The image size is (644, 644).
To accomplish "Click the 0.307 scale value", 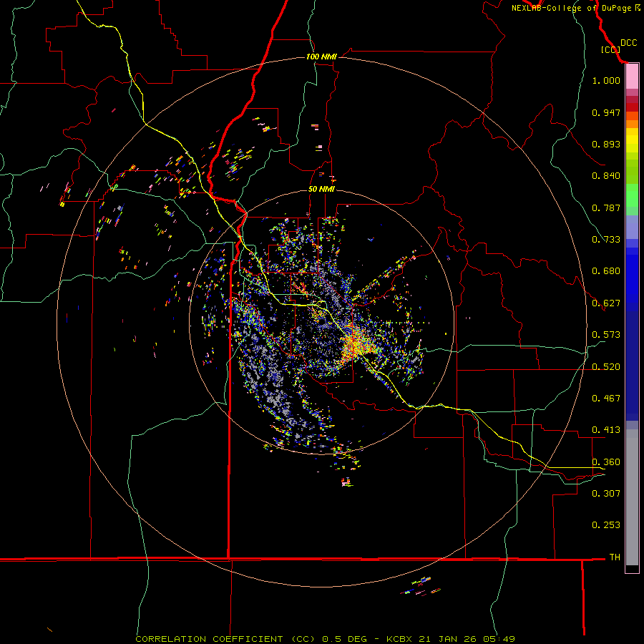I will coord(606,494).
